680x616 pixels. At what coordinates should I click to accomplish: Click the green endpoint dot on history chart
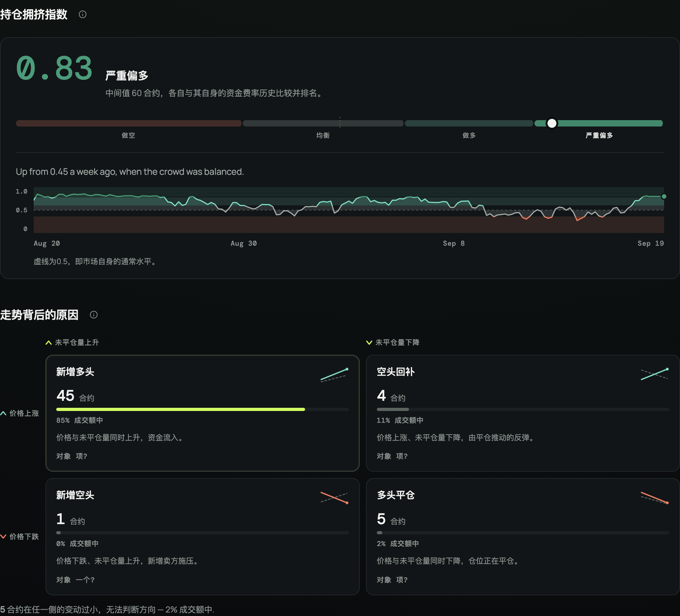tap(664, 197)
